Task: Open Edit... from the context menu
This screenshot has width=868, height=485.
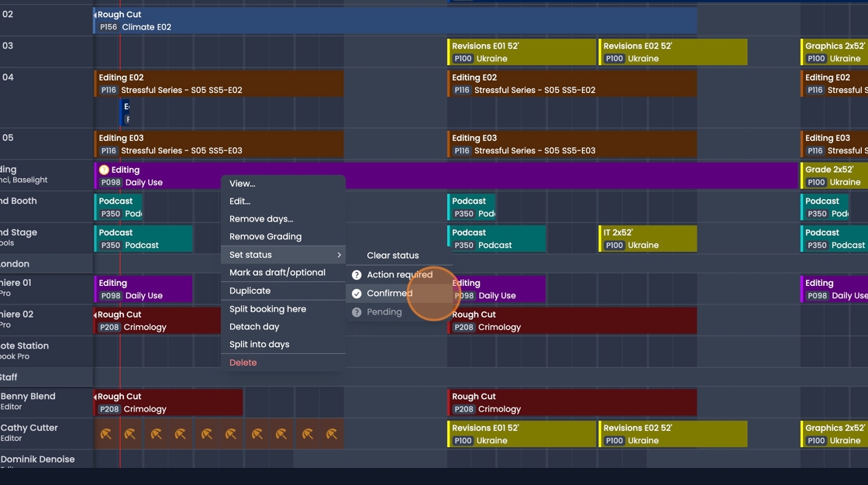Action: [x=239, y=200]
